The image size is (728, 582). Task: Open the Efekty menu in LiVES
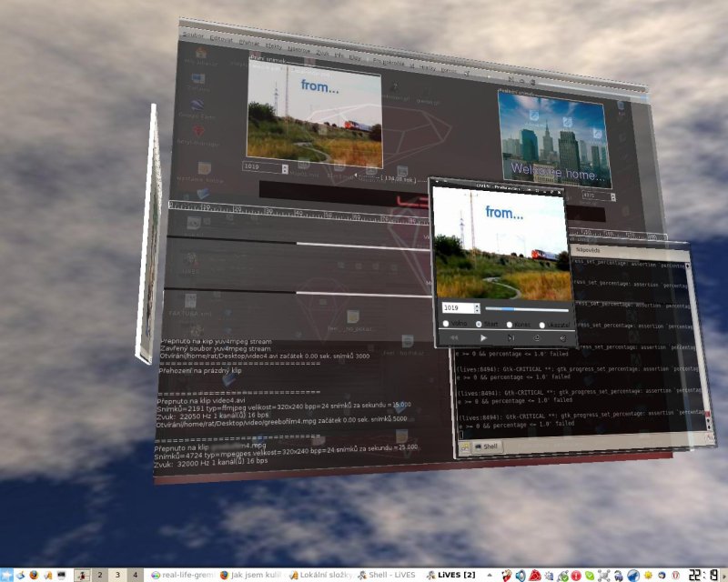(x=274, y=46)
